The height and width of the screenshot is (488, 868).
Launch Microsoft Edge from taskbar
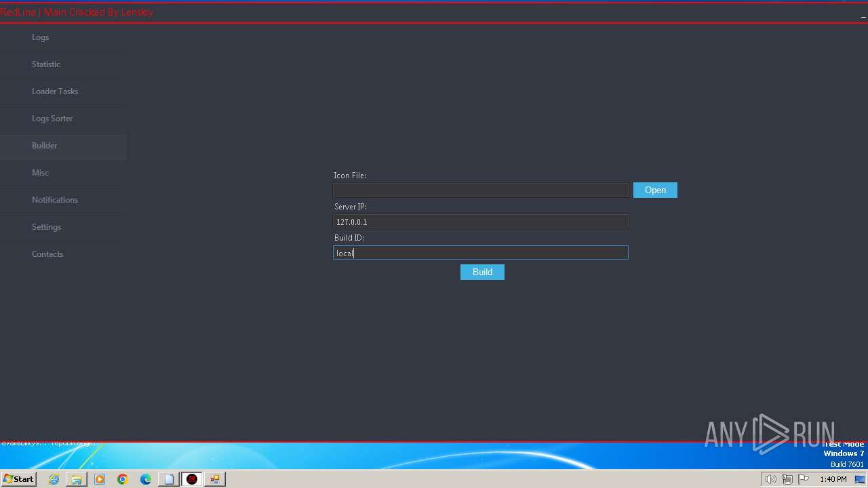[x=146, y=479]
